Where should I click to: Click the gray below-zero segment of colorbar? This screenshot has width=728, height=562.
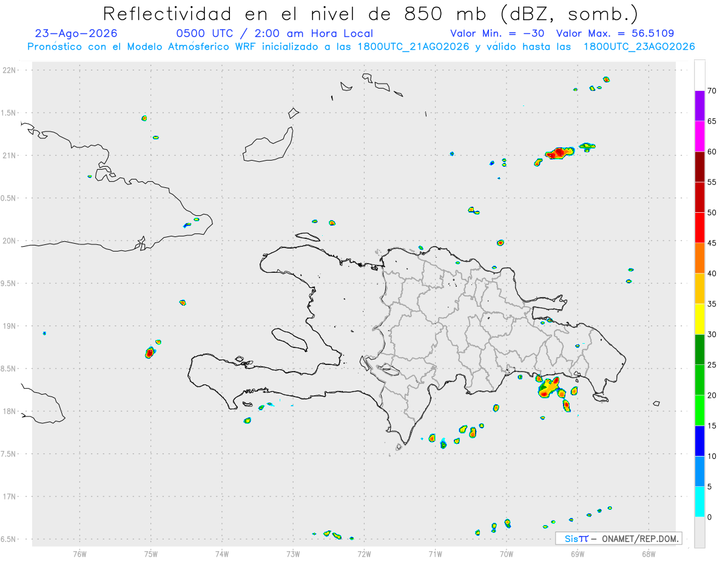[x=699, y=532]
